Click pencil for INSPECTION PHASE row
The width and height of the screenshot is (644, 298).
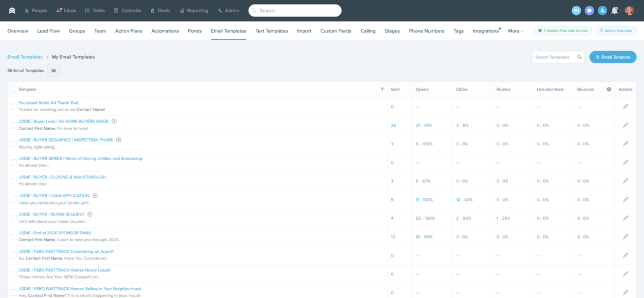pos(625,144)
